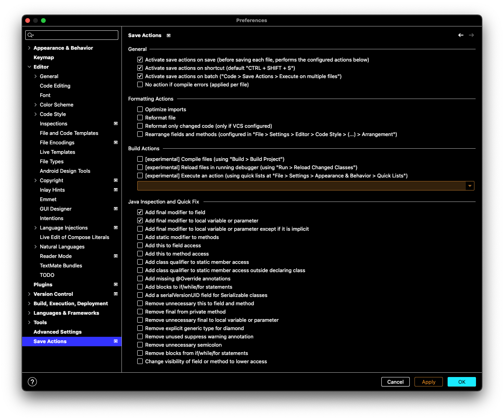Click the Apply button
This screenshot has width=504, height=420.
click(x=428, y=382)
